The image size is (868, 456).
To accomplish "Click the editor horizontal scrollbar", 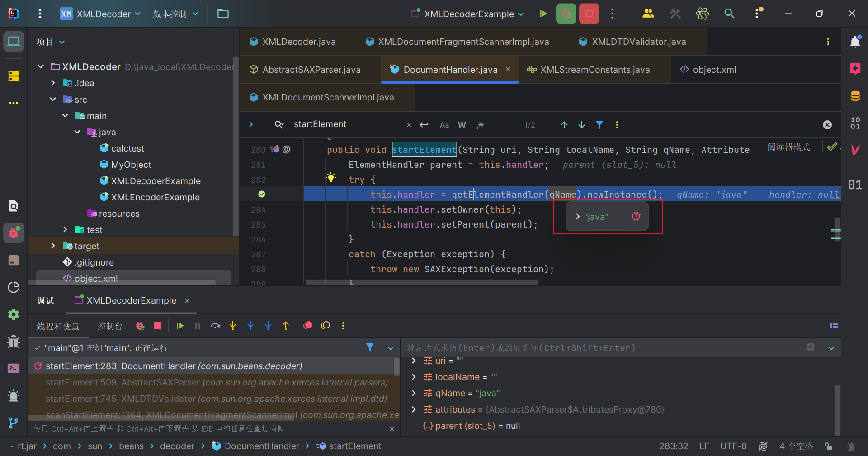I will point(422,282).
